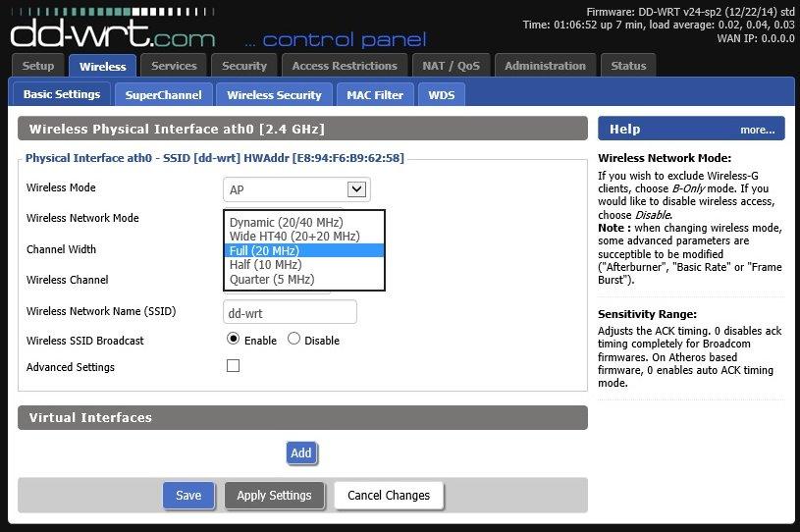Select the Basic Settings subtab
The height and width of the screenshot is (532, 800).
(x=62, y=94)
